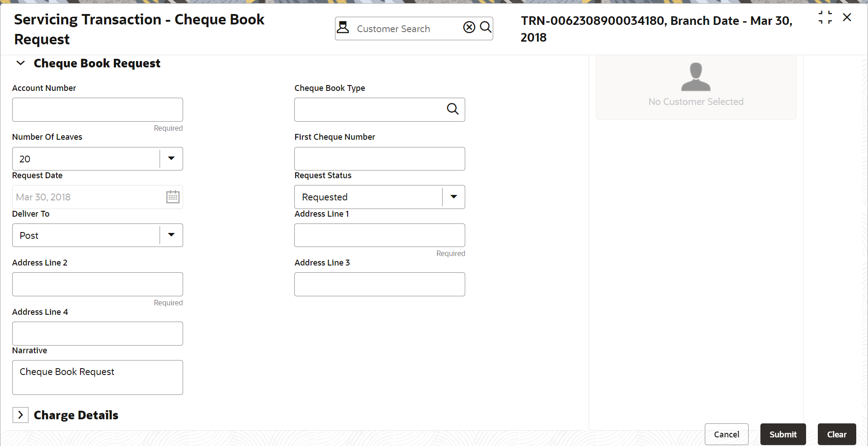Clear the customer search with the X icon

pyautogui.click(x=469, y=28)
